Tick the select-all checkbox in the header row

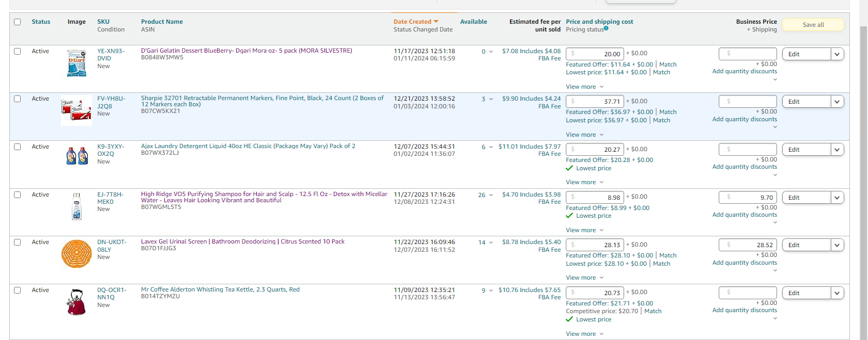tap(18, 22)
